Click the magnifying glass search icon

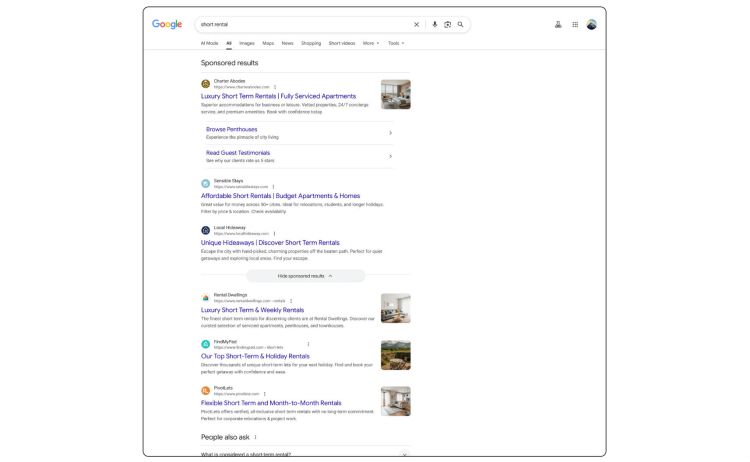click(x=461, y=24)
